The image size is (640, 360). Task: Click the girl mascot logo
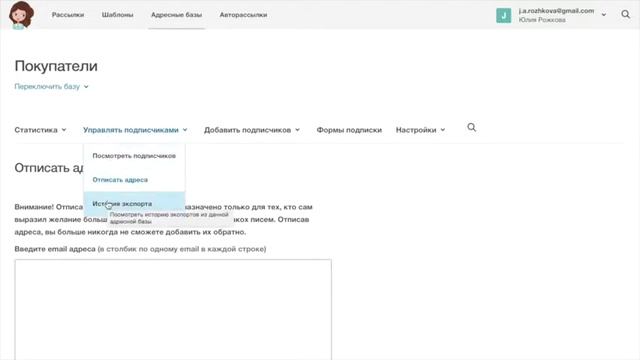click(x=21, y=15)
